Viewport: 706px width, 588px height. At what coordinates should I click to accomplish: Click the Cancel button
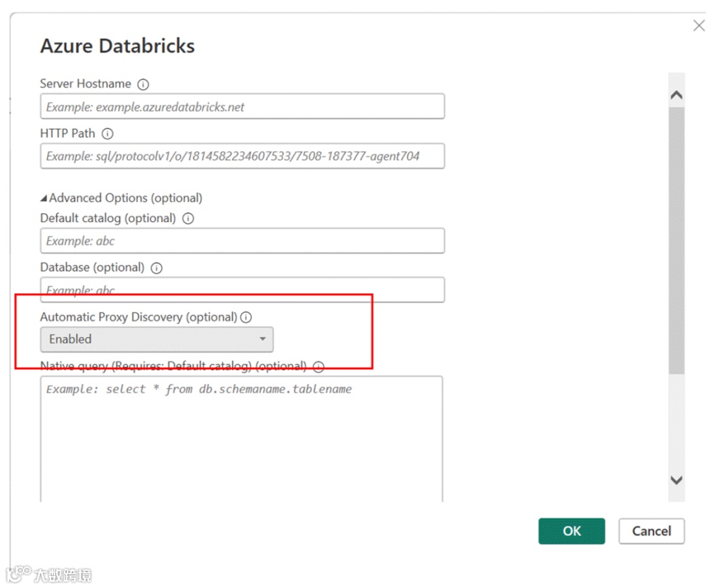(x=652, y=531)
